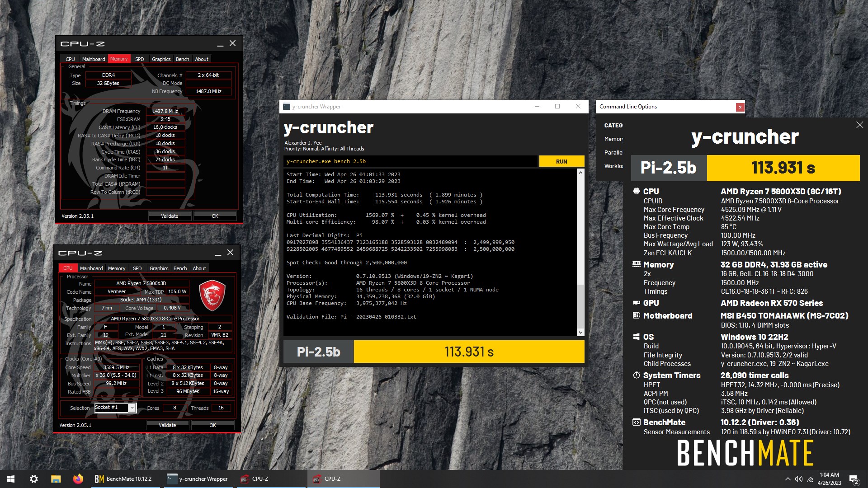This screenshot has width=868, height=488.
Task: Click OK in lower CPU-Z CPU window
Action: point(212,425)
